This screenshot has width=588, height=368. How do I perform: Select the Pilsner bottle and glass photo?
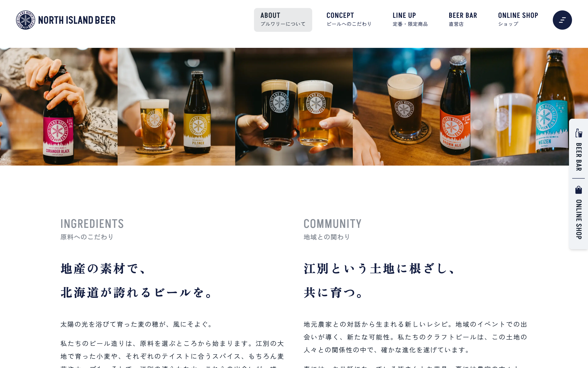pos(176,107)
